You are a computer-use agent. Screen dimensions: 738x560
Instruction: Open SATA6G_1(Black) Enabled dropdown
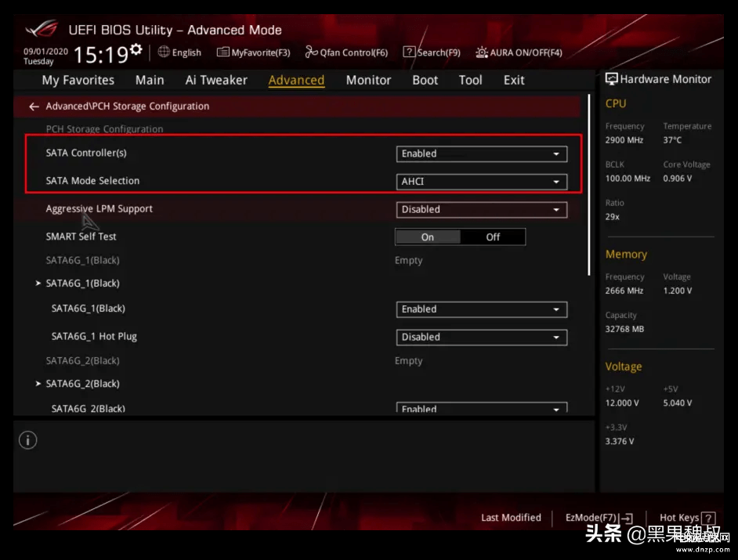(482, 309)
